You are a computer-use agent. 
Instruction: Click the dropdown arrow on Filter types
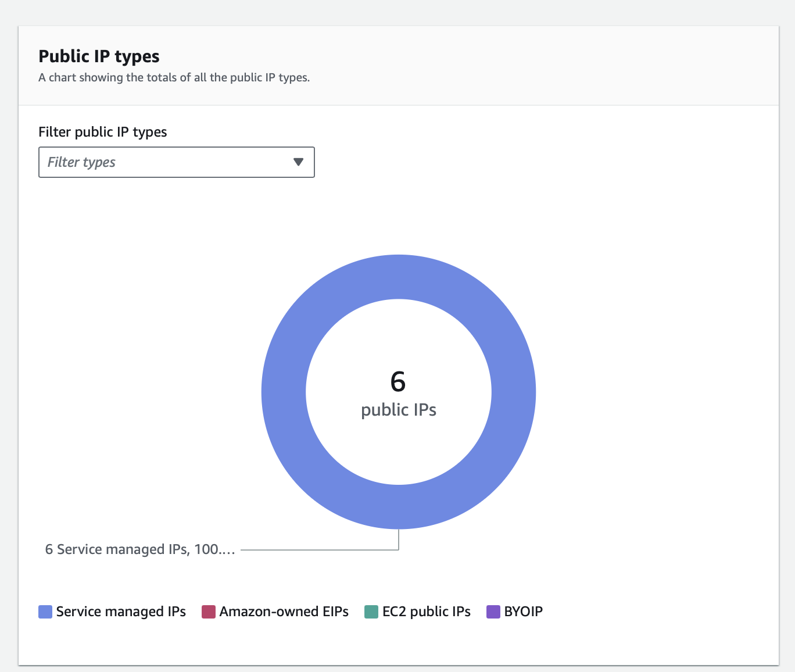pyautogui.click(x=298, y=162)
